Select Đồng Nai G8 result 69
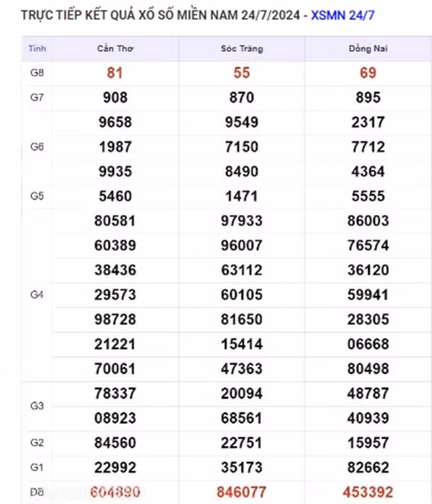The image size is (432, 504). (x=368, y=72)
